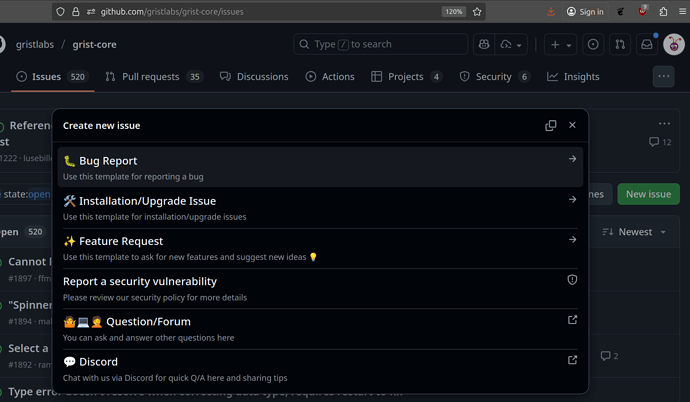The image size is (690, 402).
Task: Open the Discussions tab
Action: 254,77
